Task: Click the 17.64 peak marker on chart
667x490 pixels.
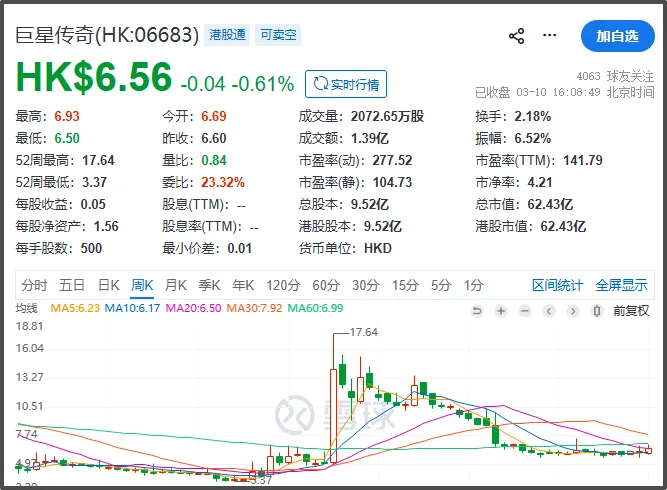Action: 364,332
